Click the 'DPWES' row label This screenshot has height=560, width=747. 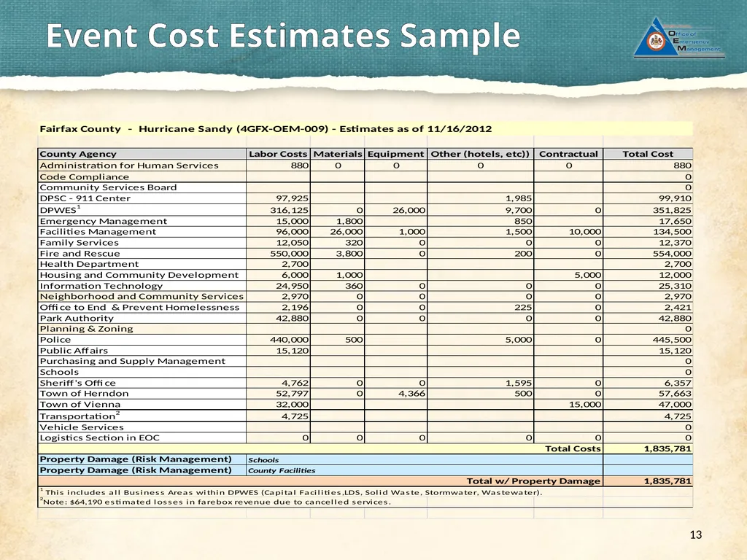60,209
